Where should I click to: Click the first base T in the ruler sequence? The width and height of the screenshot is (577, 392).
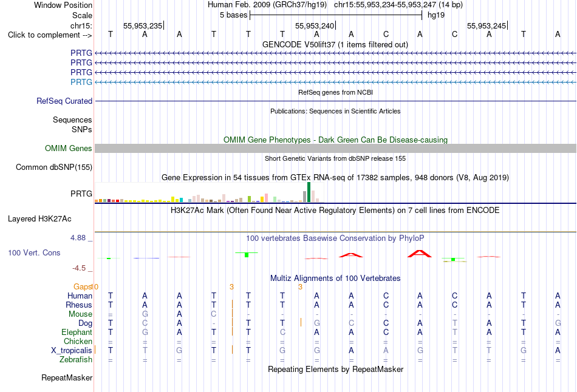(x=111, y=34)
